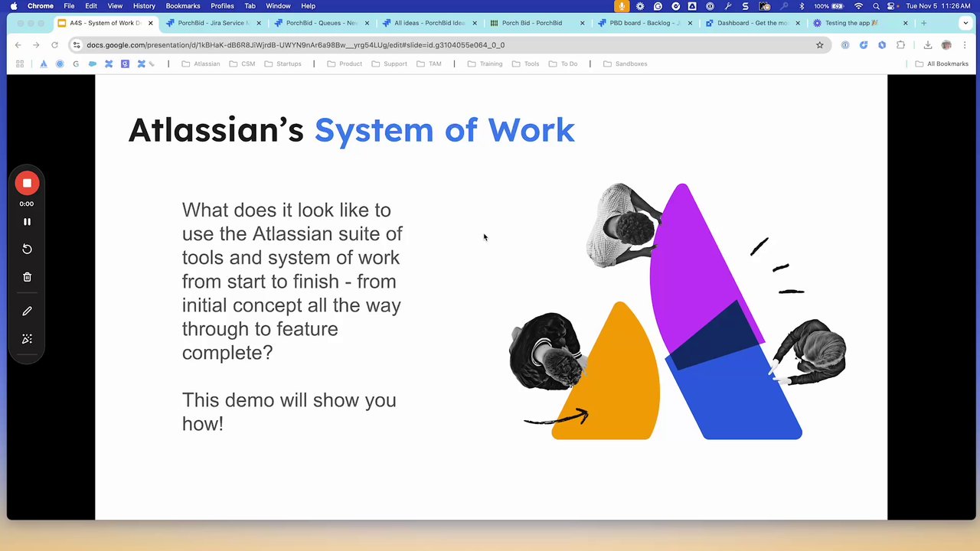980x551 pixels.
Task: Open the Apple menu
Action: (14, 6)
